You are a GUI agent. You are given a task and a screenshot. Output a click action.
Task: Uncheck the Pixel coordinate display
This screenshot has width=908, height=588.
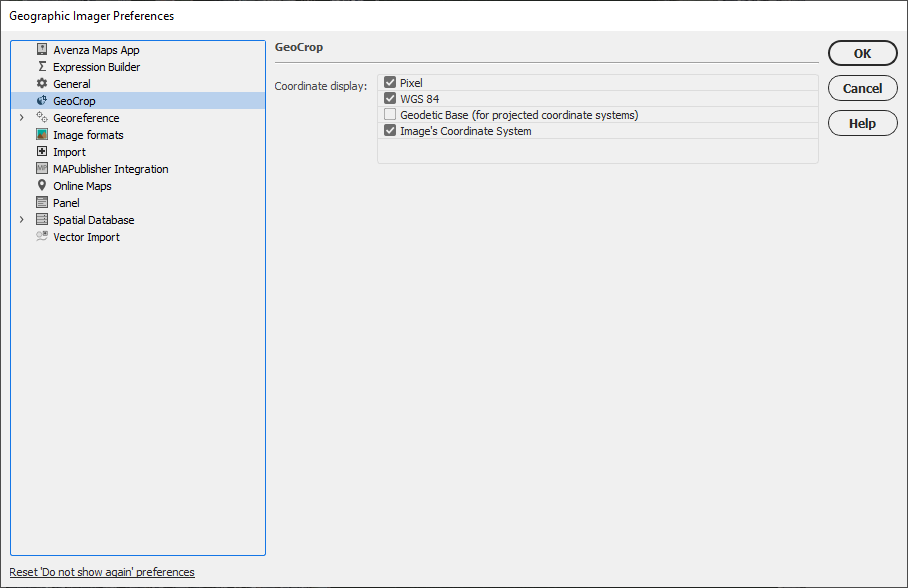[390, 82]
